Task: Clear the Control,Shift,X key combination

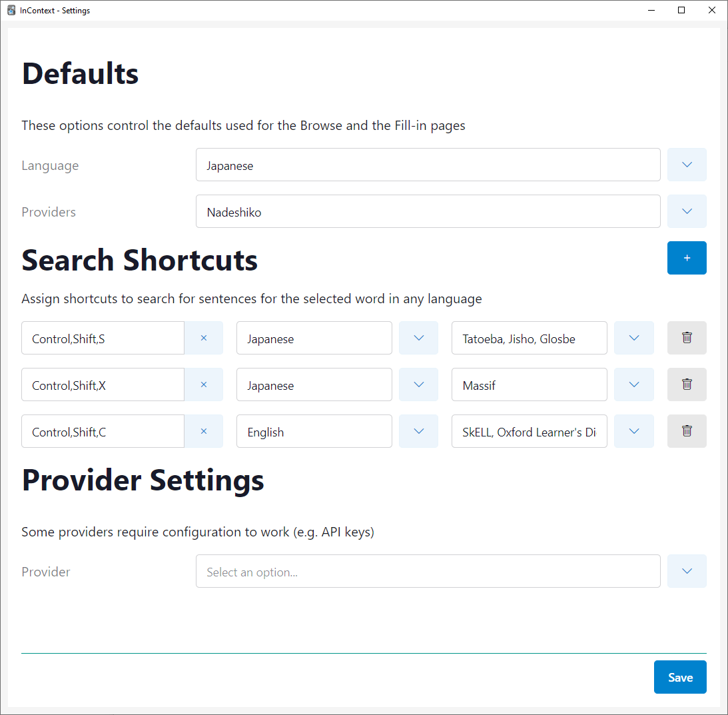Action: (x=204, y=384)
